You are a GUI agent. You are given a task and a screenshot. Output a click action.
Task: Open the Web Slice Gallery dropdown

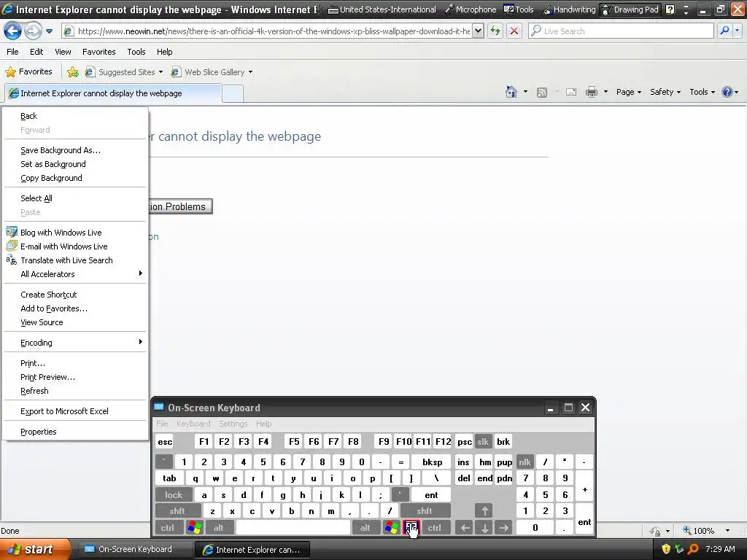[x=212, y=72]
